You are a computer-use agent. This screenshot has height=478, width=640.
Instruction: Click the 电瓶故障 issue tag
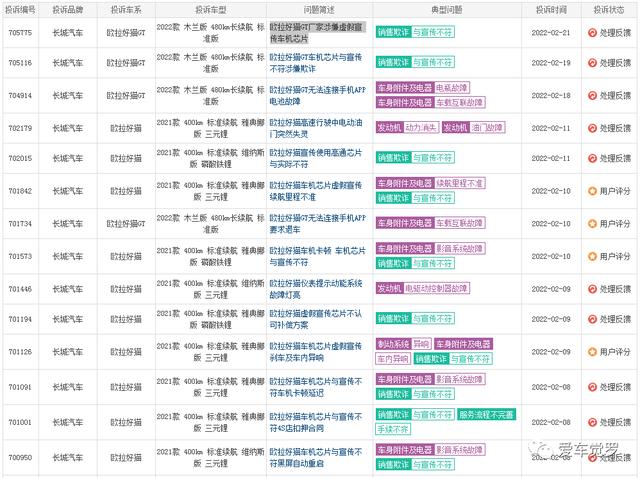(x=452, y=88)
